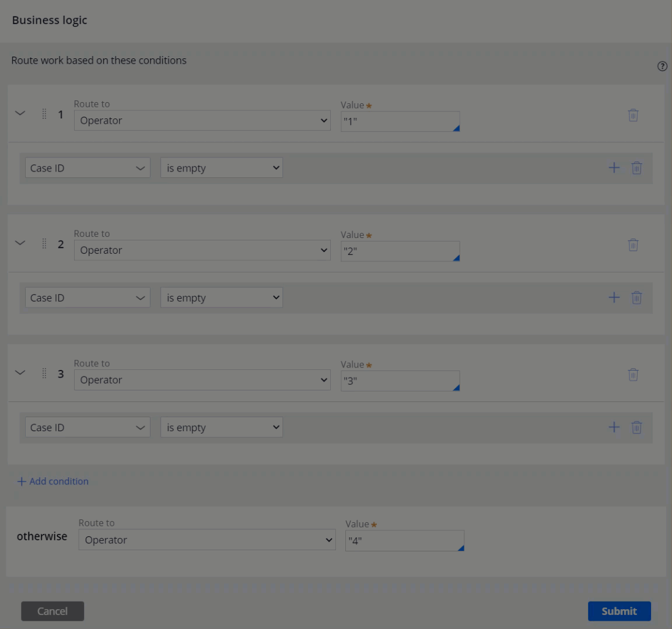Delete routing condition 3 with trash icon
The height and width of the screenshot is (629, 672).
pos(633,374)
